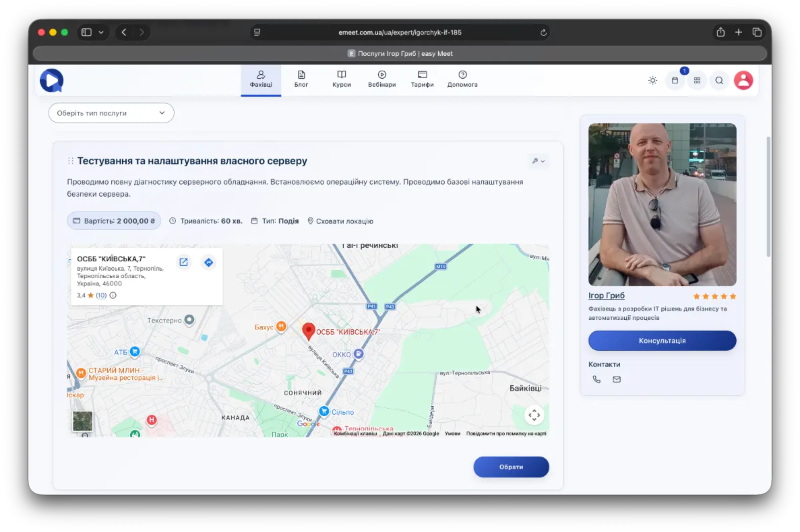800x532 pixels.
Task: Switch to satellite map layer thumbnail
Action: [83, 421]
